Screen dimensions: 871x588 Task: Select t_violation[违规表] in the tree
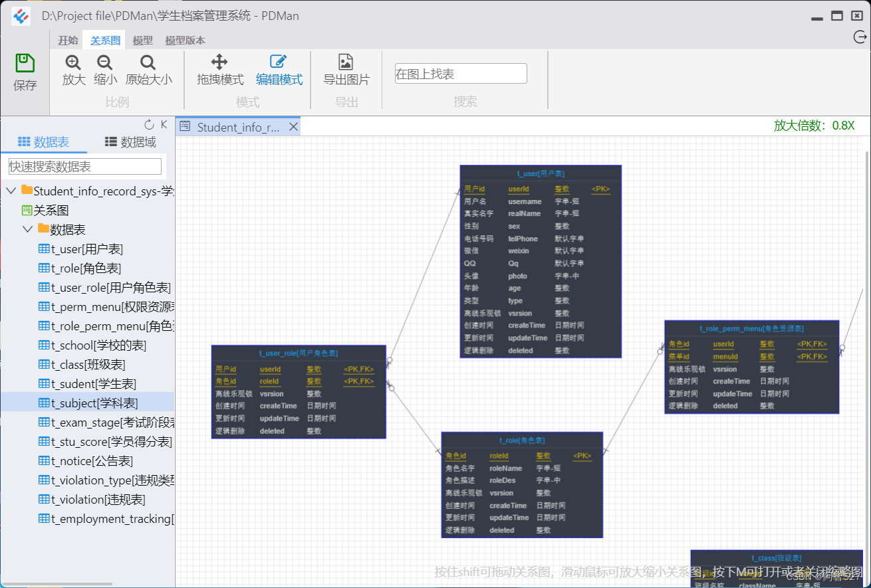(92, 500)
